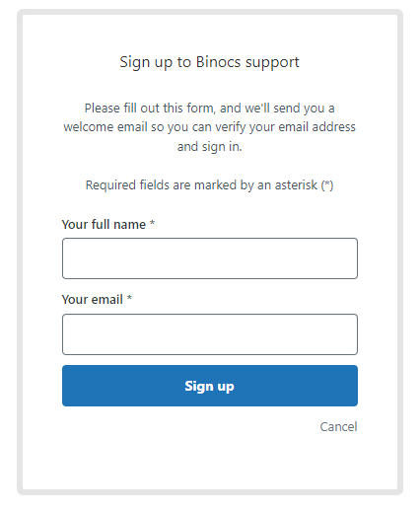420x511 pixels.
Task: Click the word 'Binocs' in the heading
Action: tap(218, 62)
